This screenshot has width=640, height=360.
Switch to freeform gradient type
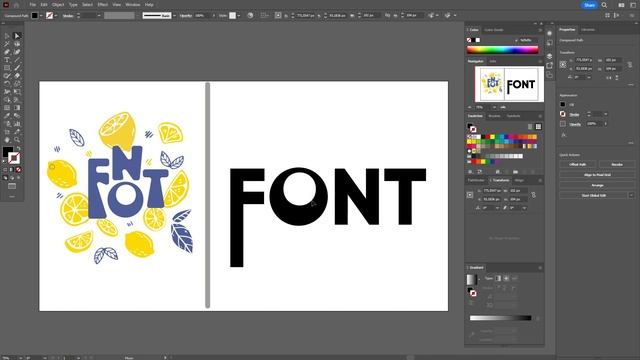coord(514,278)
